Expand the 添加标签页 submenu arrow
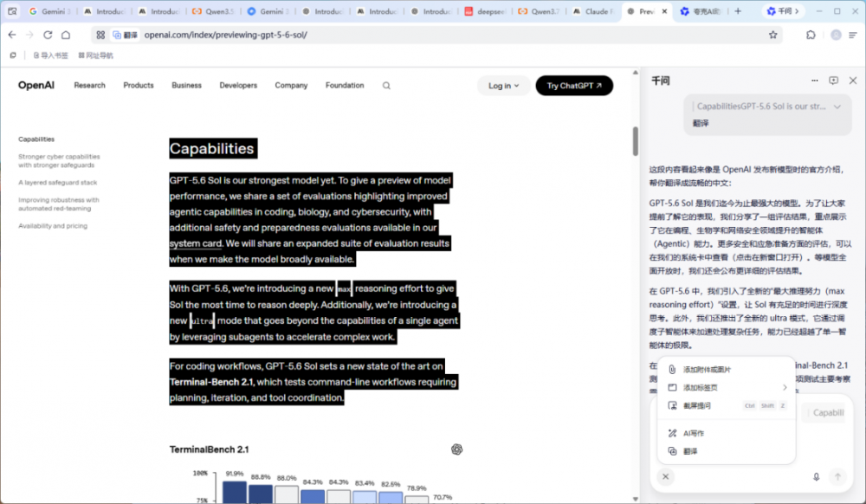Viewport: 866px width, 504px height. [785, 387]
